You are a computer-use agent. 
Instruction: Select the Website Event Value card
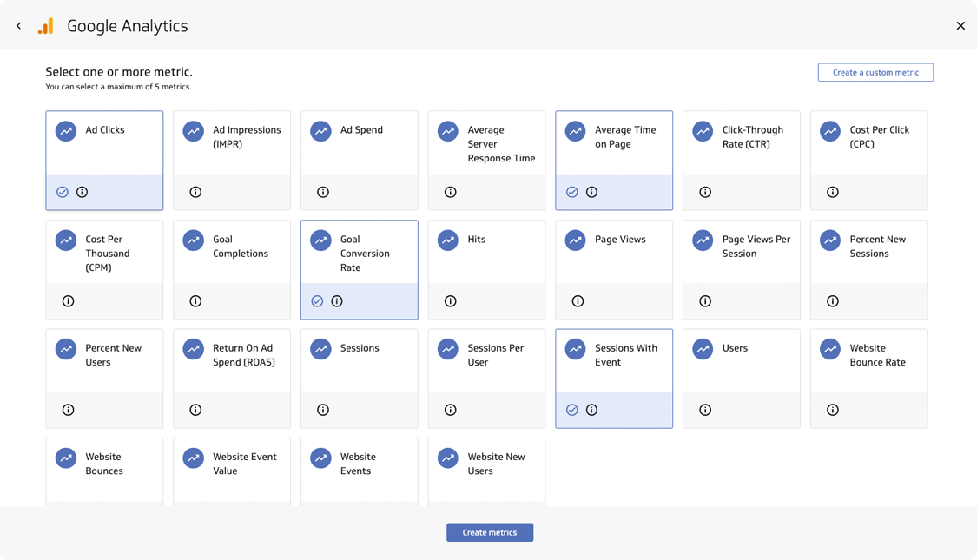tap(232, 469)
